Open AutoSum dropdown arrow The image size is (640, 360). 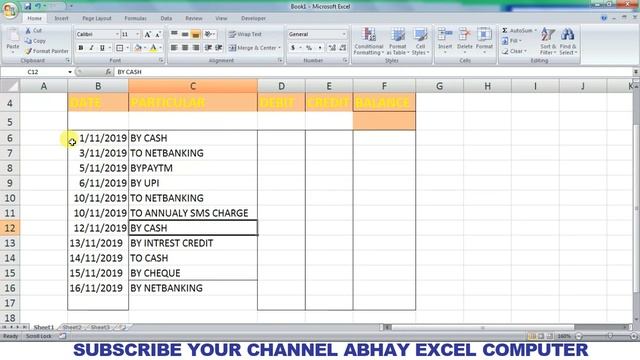[x=536, y=31]
